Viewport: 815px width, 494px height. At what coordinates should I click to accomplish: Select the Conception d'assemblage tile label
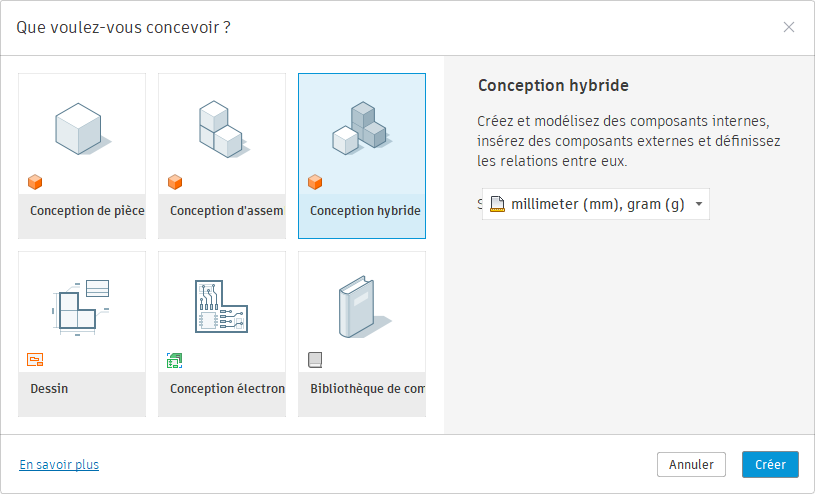(226, 211)
